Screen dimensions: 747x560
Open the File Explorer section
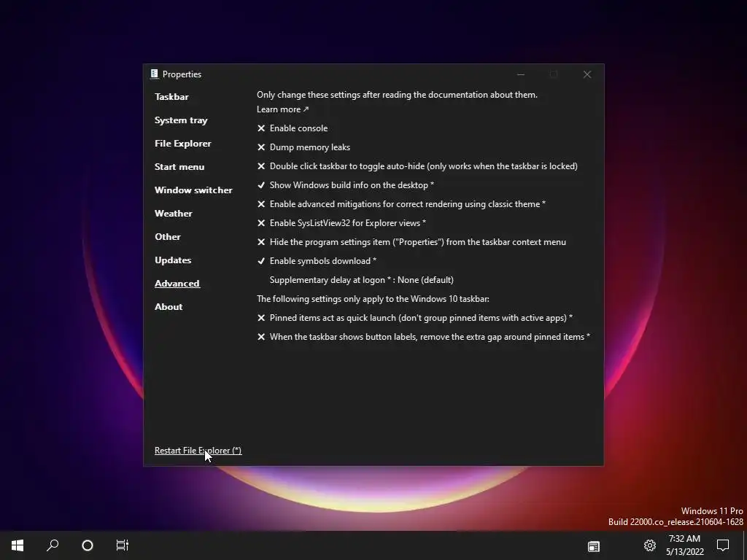(183, 144)
